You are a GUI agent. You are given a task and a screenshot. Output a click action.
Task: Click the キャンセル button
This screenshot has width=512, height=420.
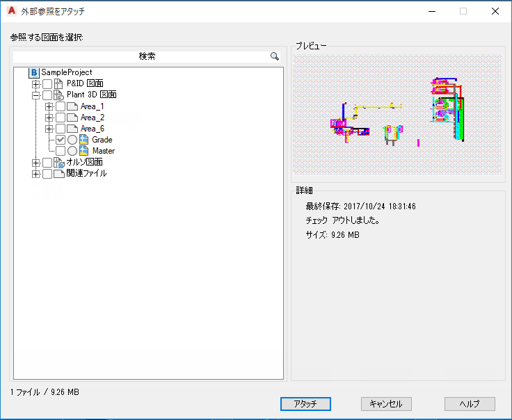click(x=386, y=404)
